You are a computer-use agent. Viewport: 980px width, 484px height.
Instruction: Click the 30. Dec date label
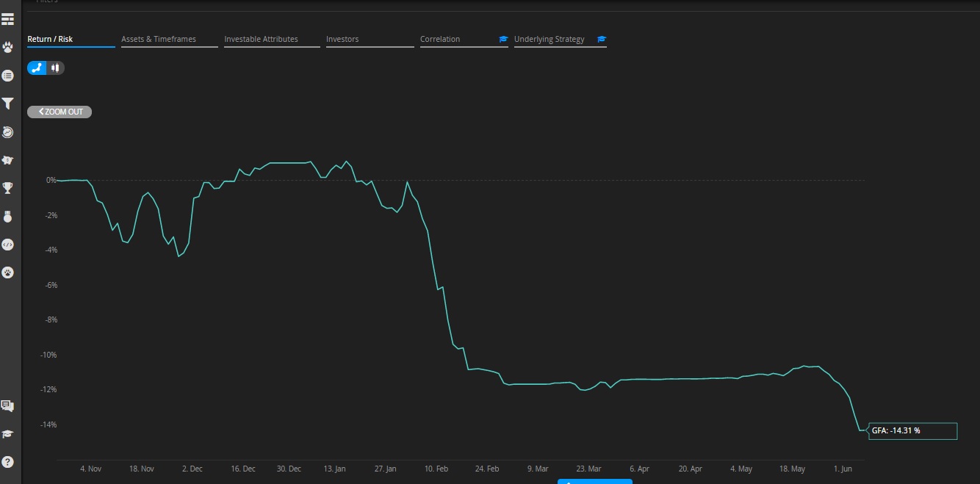289,469
